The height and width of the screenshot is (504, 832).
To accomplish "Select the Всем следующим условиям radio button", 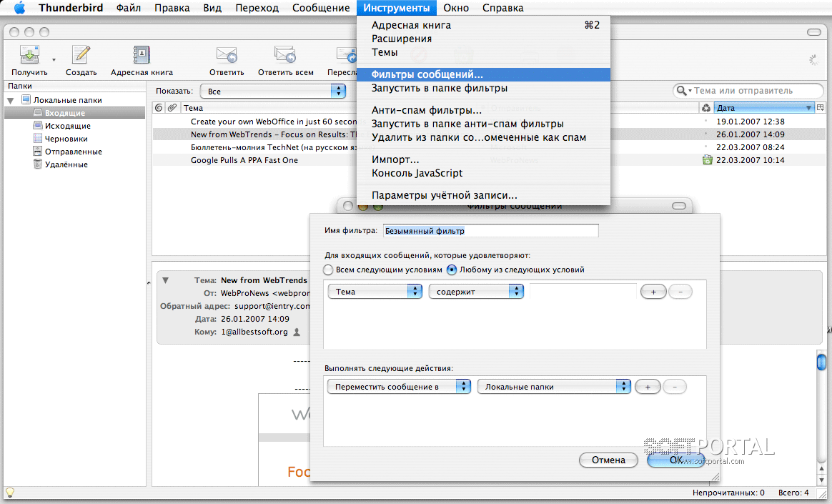I will pos(329,270).
